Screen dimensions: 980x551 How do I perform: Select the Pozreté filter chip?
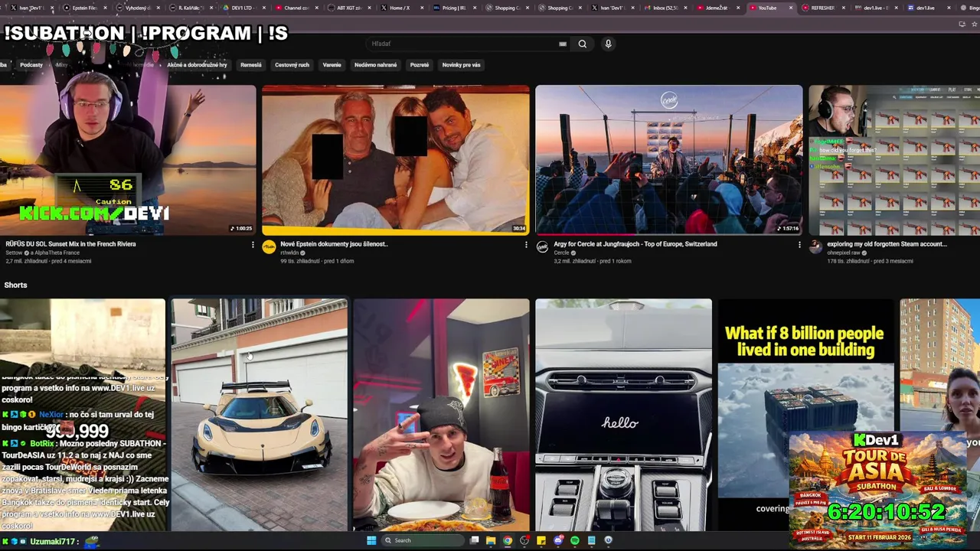coord(420,65)
